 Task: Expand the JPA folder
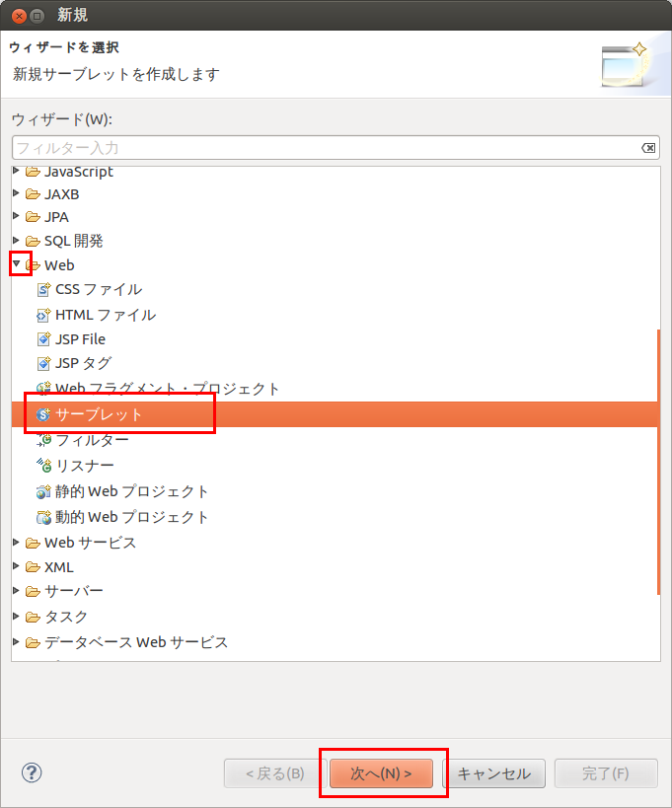point(16,217)
